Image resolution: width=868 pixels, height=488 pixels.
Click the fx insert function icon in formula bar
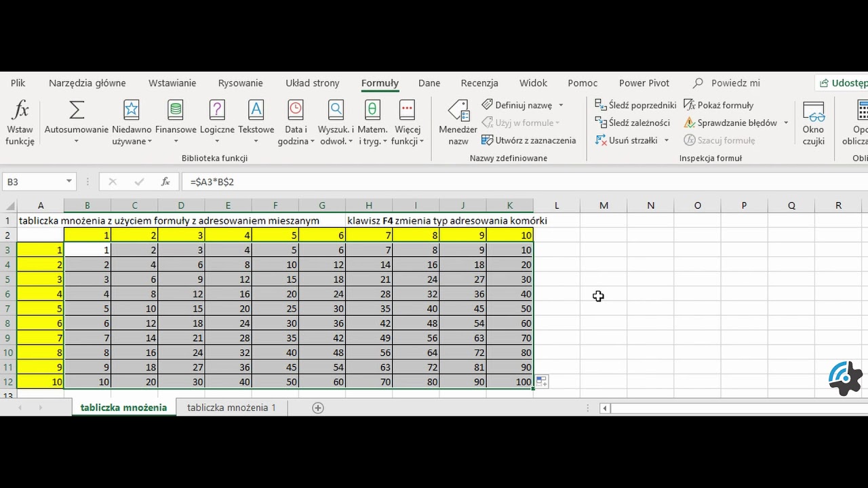(165, 182)
